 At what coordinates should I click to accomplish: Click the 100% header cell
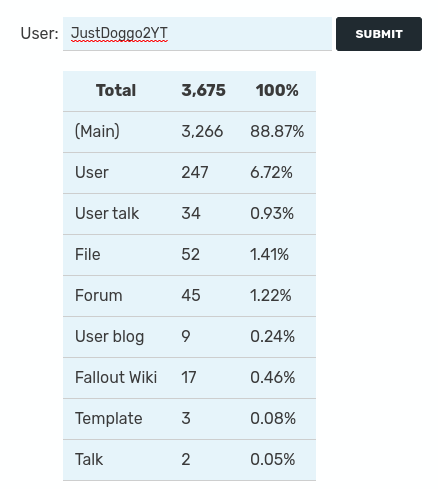pyautogui.click(x=277, y=91)
